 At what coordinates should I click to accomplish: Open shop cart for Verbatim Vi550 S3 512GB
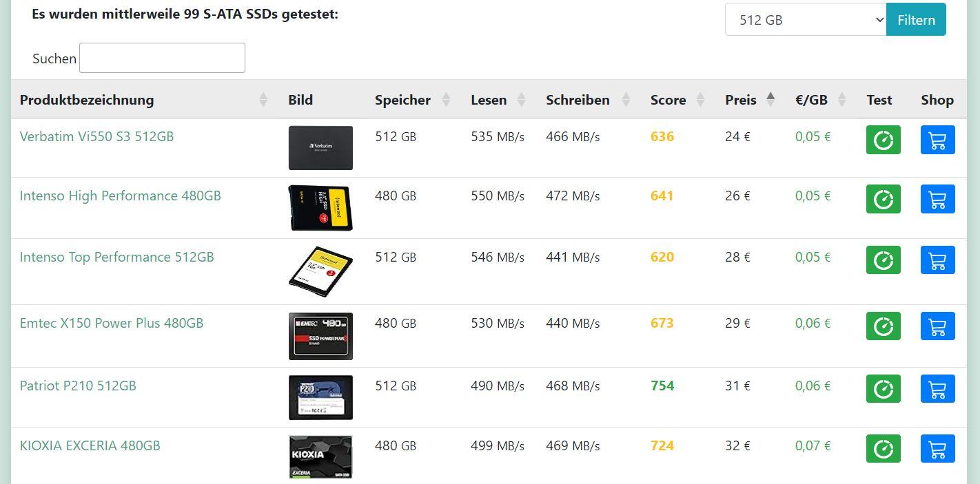937,140
